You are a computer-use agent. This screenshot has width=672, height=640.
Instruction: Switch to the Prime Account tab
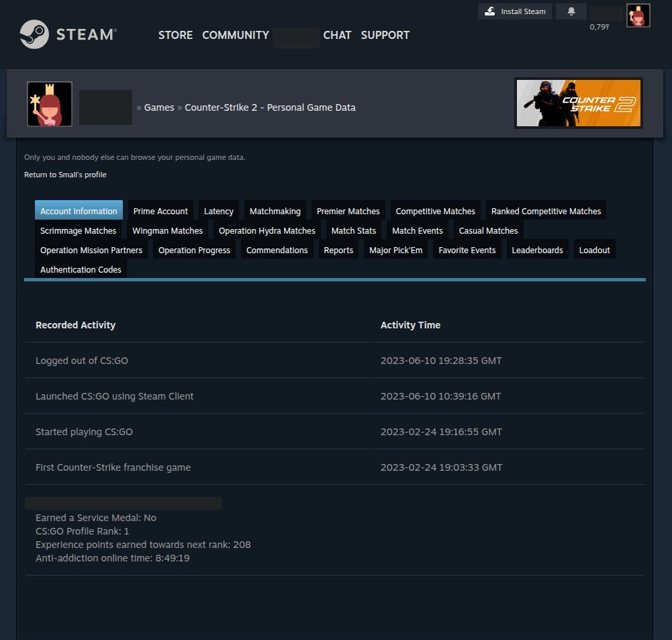click(160, 211)
